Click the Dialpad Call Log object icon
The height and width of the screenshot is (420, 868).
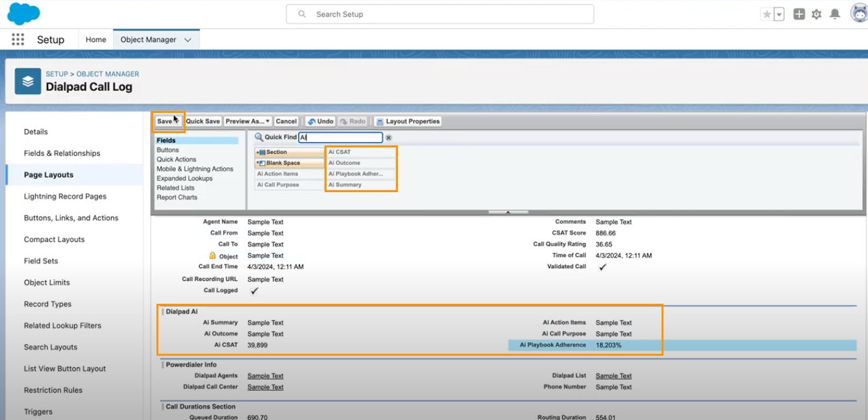28,82
